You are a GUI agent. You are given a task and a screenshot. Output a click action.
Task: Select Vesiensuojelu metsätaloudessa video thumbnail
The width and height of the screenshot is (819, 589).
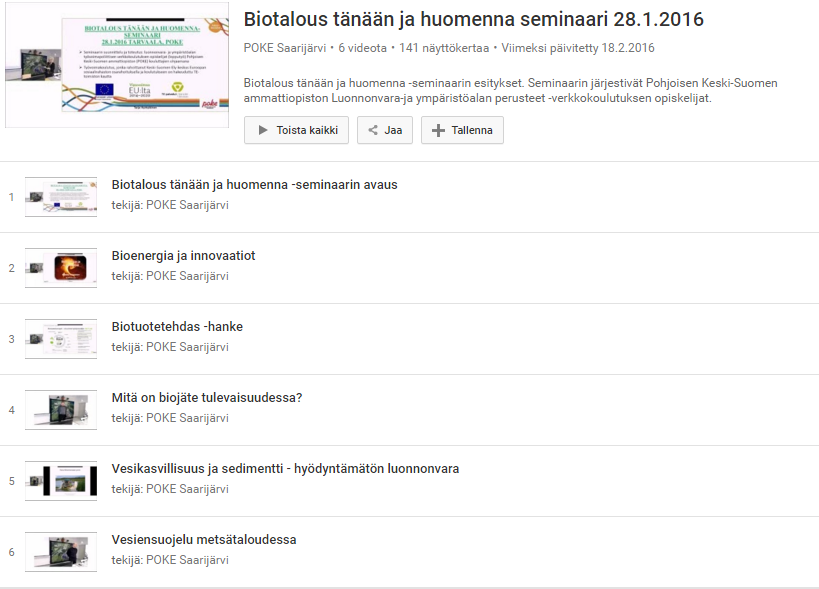pos(61,552)
